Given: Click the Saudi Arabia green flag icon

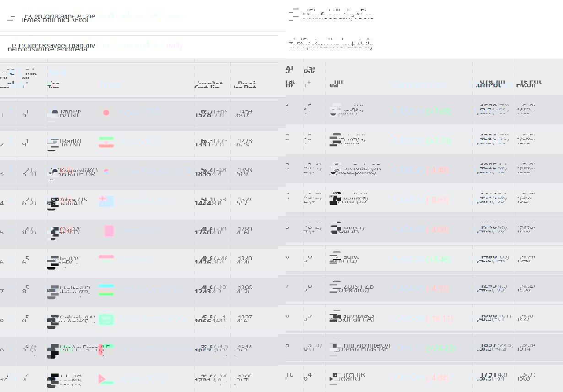Looking at the screenshot, I should [106, 320].
